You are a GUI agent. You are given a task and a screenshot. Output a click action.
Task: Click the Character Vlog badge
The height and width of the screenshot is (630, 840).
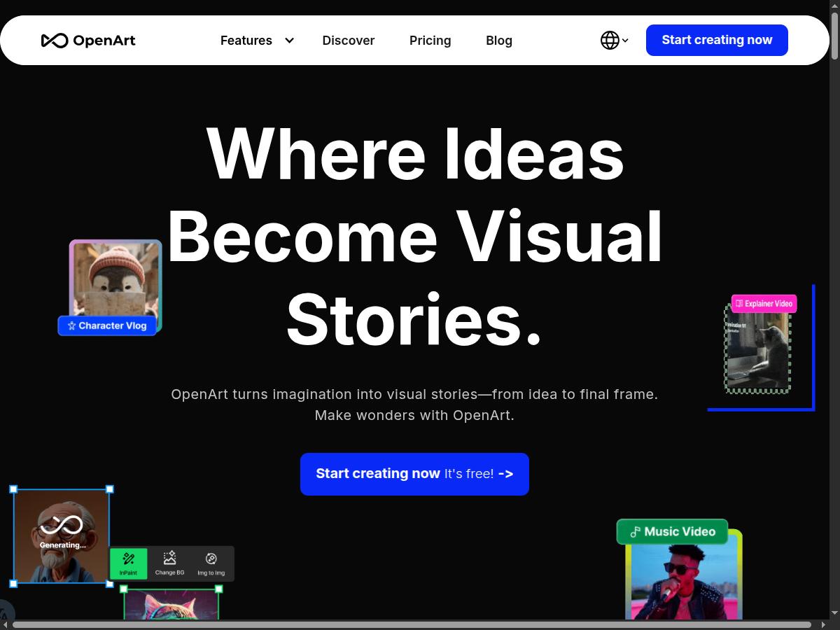click(x=107, y=325)
